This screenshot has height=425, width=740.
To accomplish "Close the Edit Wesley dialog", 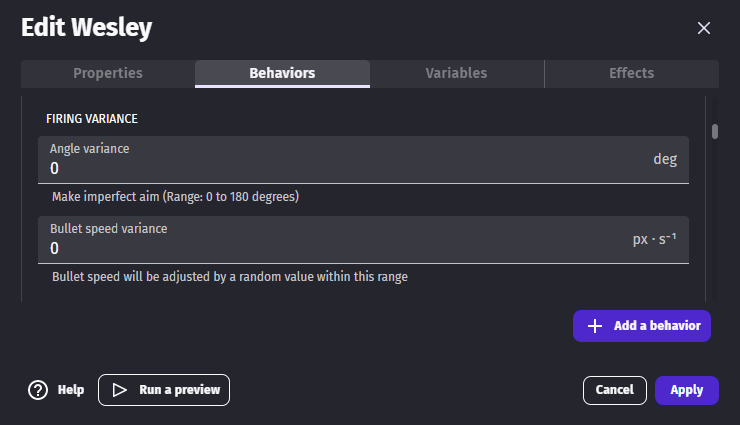I will (704, 28).
